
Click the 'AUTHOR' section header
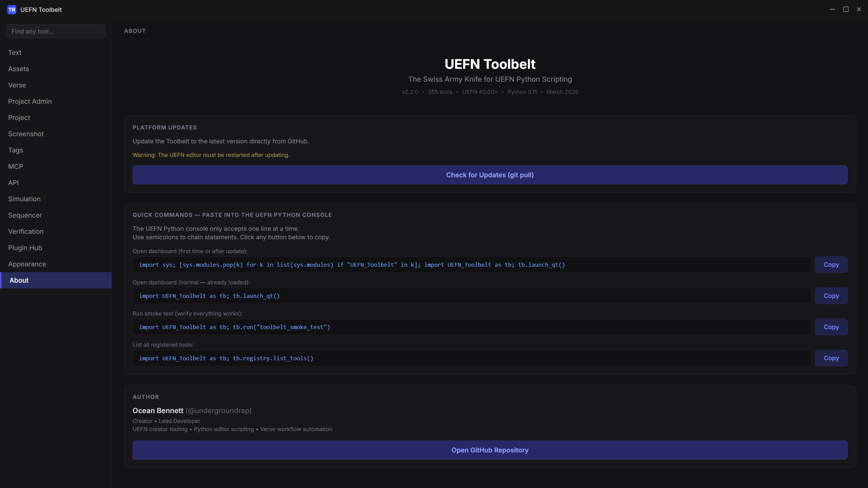pos(146,397)
